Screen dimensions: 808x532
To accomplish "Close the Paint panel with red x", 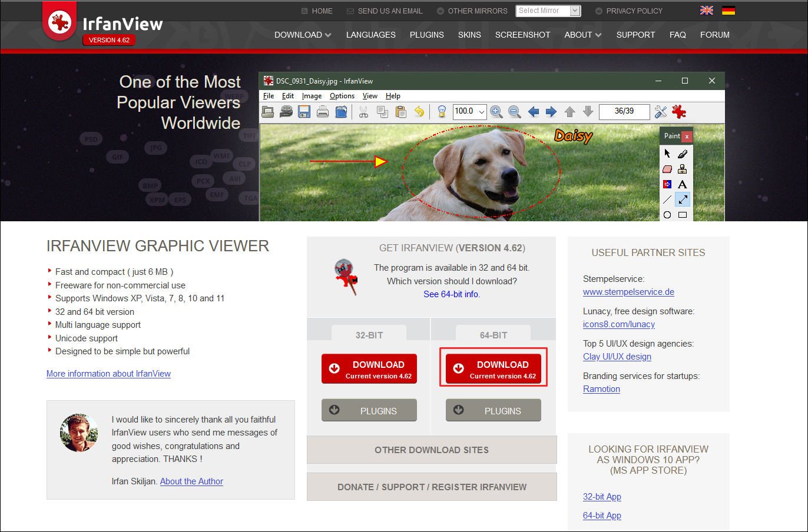I will click(687, 136).
